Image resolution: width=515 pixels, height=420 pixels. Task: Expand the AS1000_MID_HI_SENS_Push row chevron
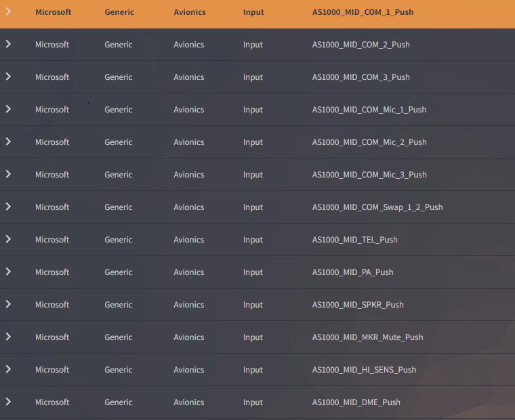coord(8,369)
